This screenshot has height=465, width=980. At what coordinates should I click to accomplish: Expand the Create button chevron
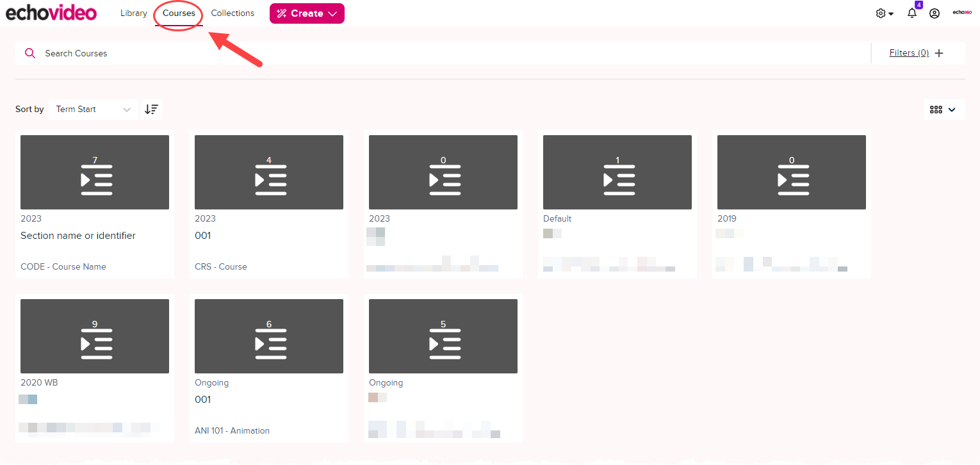click(331, 13)
